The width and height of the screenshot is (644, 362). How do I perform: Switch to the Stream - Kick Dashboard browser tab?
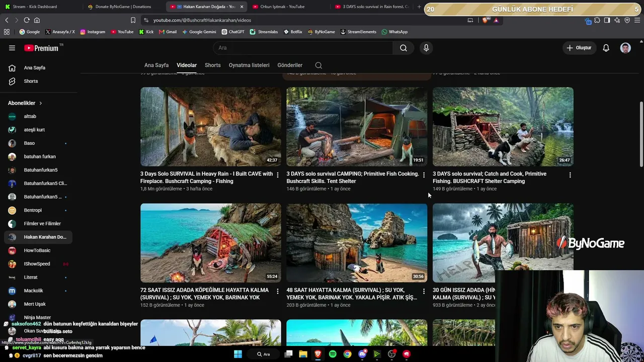(40, 7)
